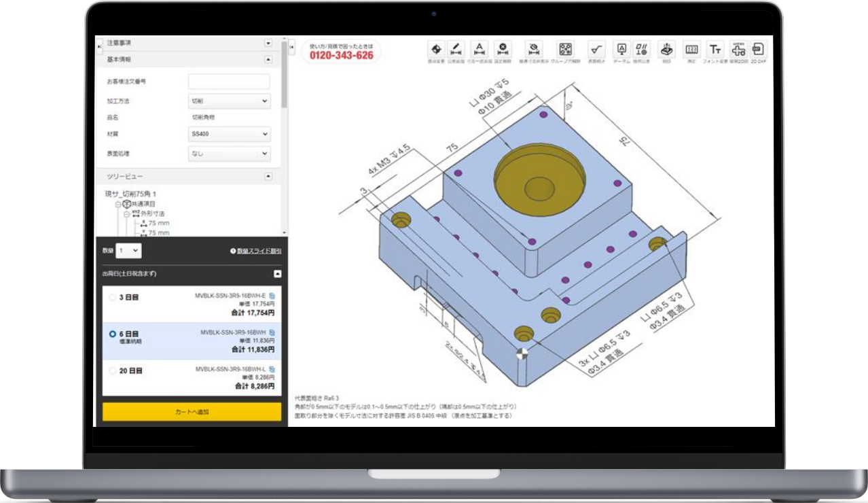
Task: Select the surface roughness checkmark icon
Action: [596, 50]
